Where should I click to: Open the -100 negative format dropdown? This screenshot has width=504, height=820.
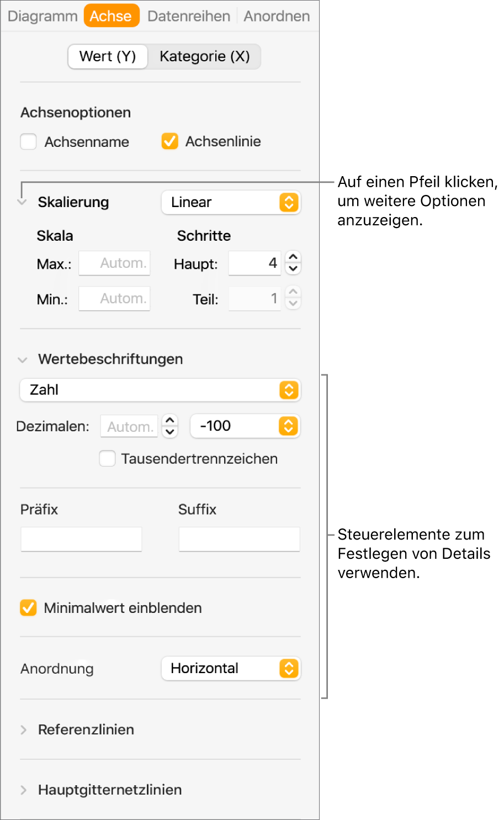[x=245, y=426]
